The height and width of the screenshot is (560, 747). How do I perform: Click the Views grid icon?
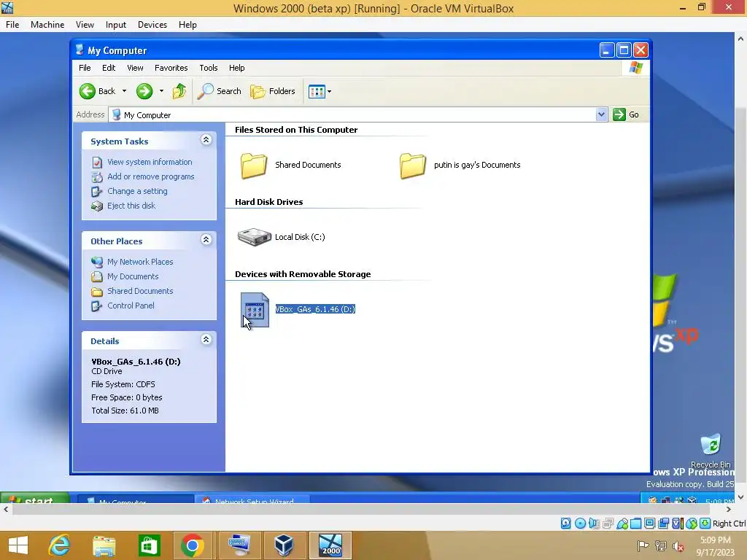317,91
